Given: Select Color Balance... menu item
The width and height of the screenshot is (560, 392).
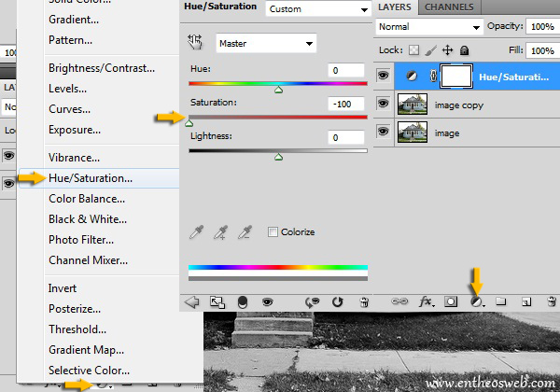Looking at the screenshot, I should pos(87,199).
